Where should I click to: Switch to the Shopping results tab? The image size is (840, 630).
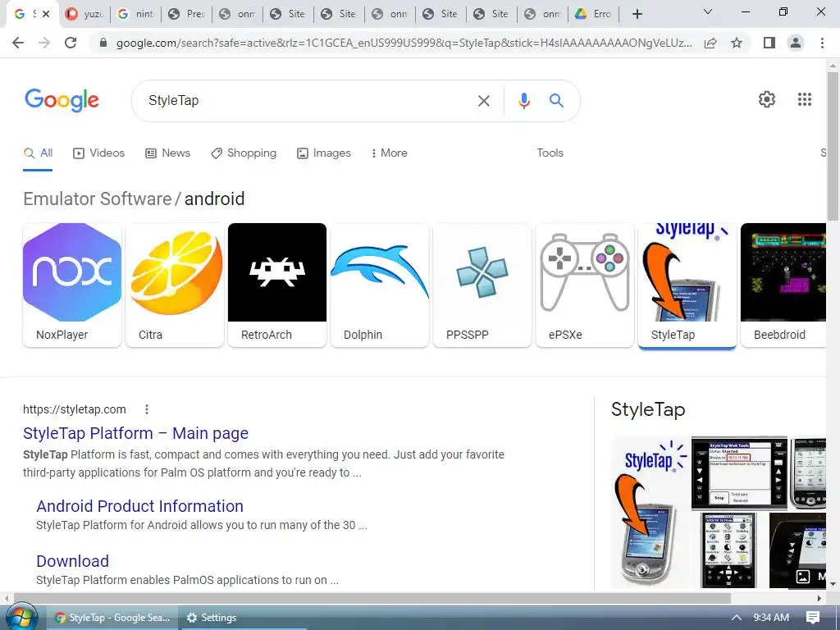pos(244,153)
